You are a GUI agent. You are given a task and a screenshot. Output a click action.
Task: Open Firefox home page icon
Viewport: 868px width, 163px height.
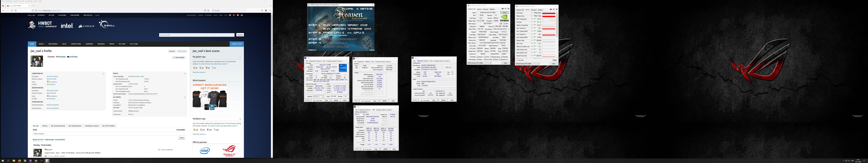tap(15, 10)
